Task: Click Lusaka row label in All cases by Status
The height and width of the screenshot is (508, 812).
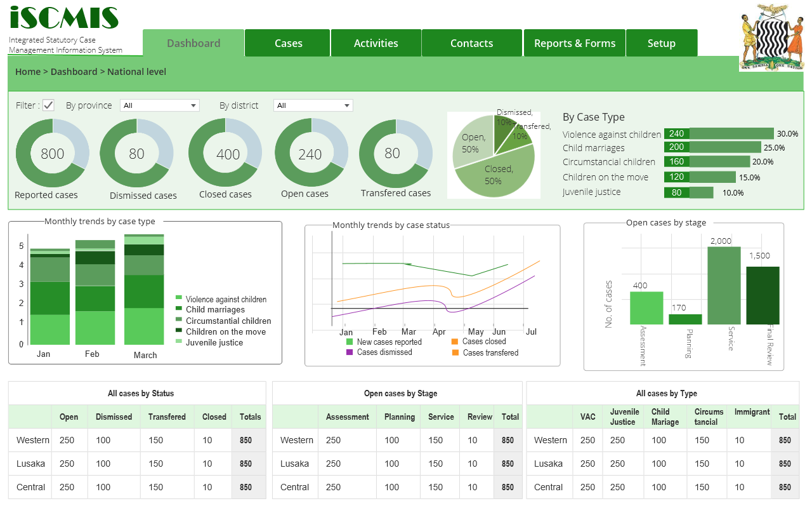Action: [30, 464]
